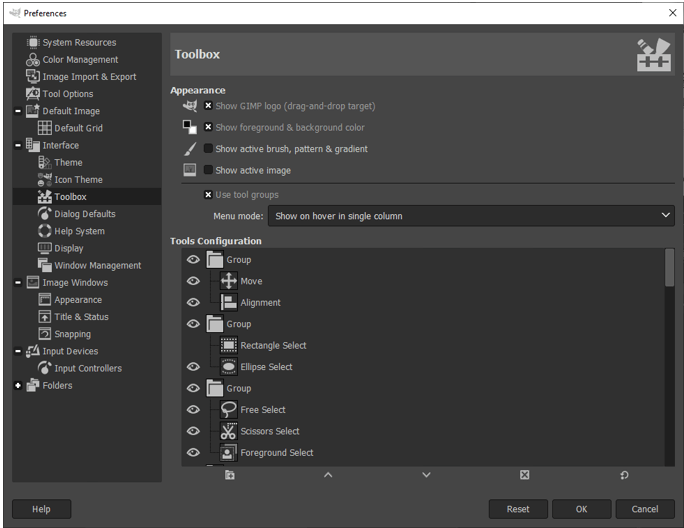Screen dimensions: 684x528
Task: Delete the selected tool group icon
Action: coord(524,475)
